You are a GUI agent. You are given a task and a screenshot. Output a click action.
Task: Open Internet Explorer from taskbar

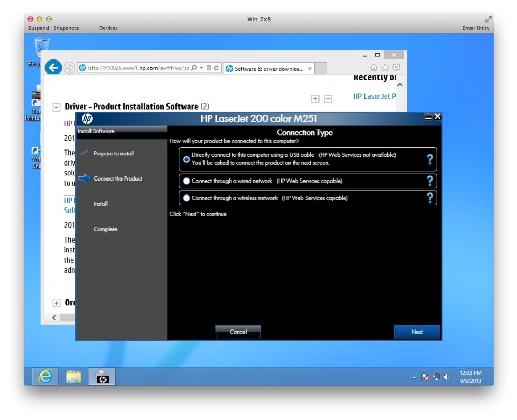coord(45,377)
